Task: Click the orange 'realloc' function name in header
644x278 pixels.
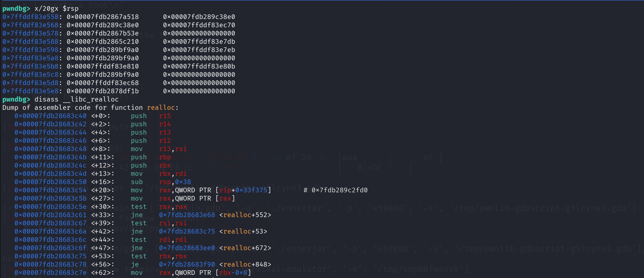Action: click(161, 108)
